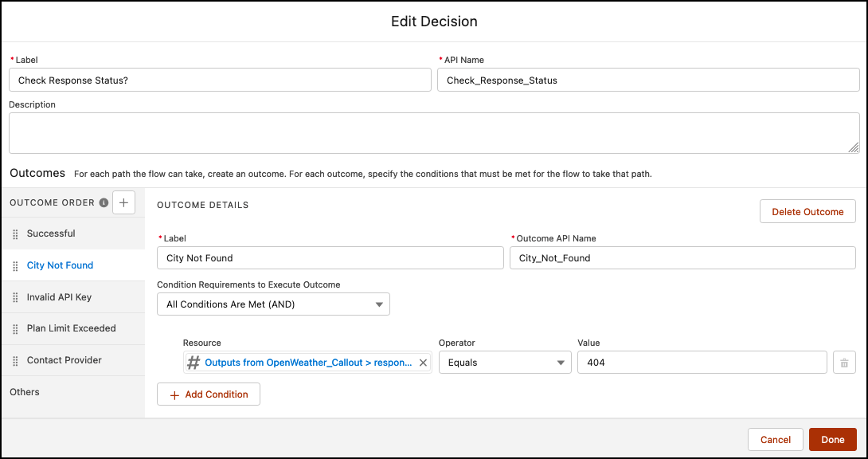This screenshot has height=459, width=868.
Task: Add a new outcome with plus icon
Action: [x=123, y=202]
